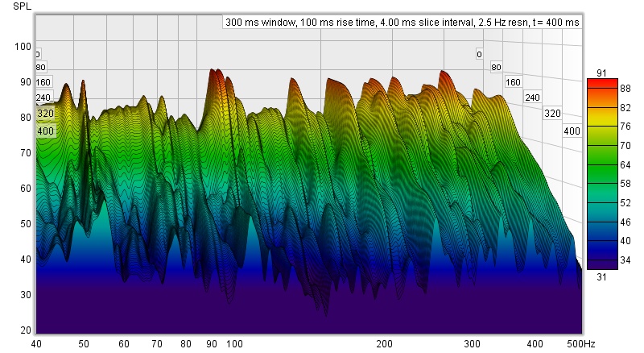
Task: Pick the left-side 240 ms time marker
Action: click(x=43, y=98)
